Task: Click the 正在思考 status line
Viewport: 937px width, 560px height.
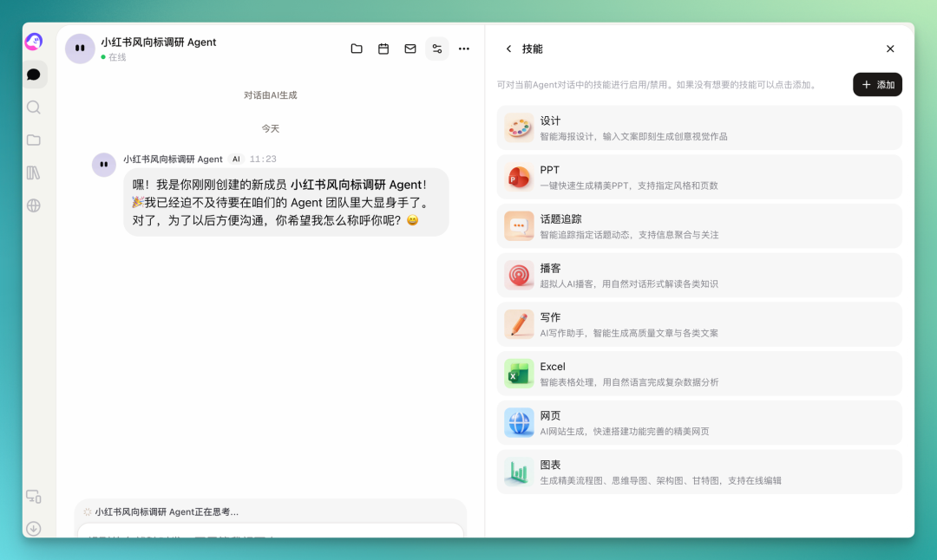Action: pyautogui.click(x=166, y=511)
